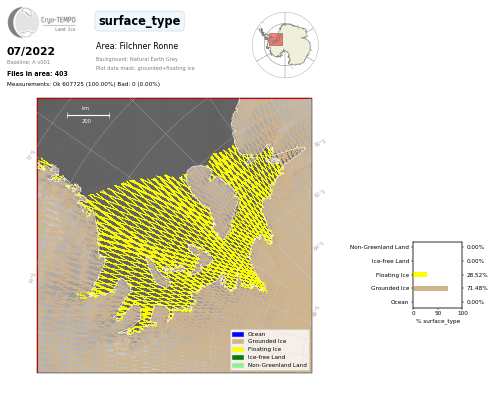The height and width of the screenshot is (410, 492).
Task: Click the Non-Greenland Land axis label
Action: click(x=379, y=247)
